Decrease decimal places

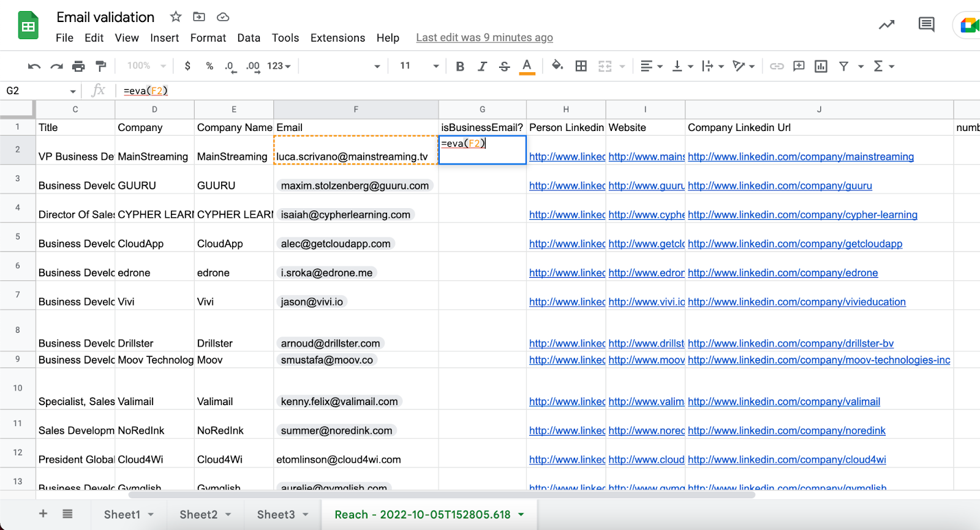[230, 66]
